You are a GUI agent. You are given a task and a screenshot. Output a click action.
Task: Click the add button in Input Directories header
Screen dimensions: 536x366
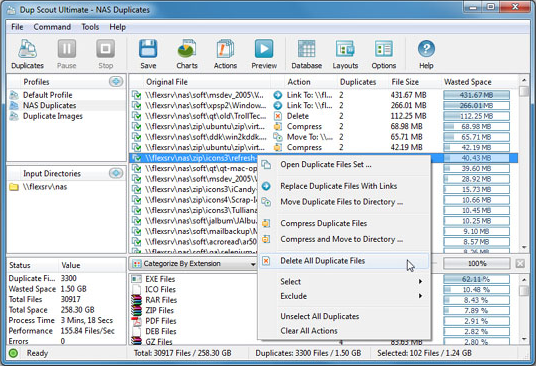[116, 173]
